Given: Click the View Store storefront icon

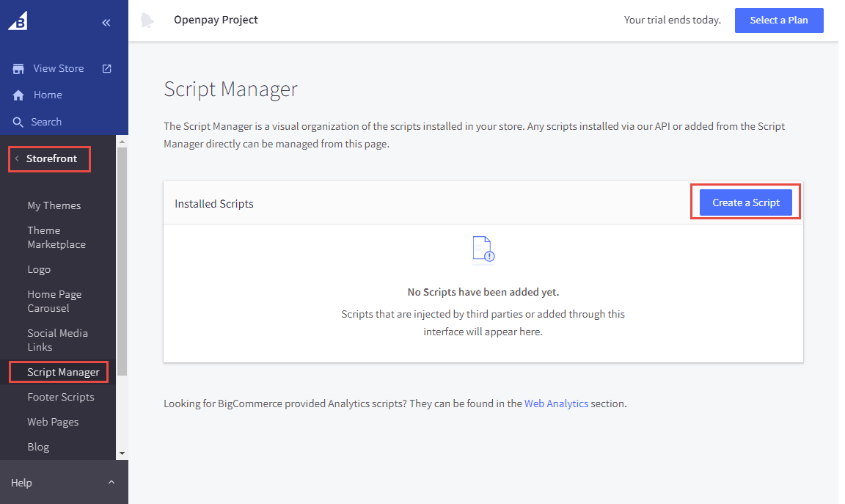Looking at the screenshot, I should tap(18, 68).
